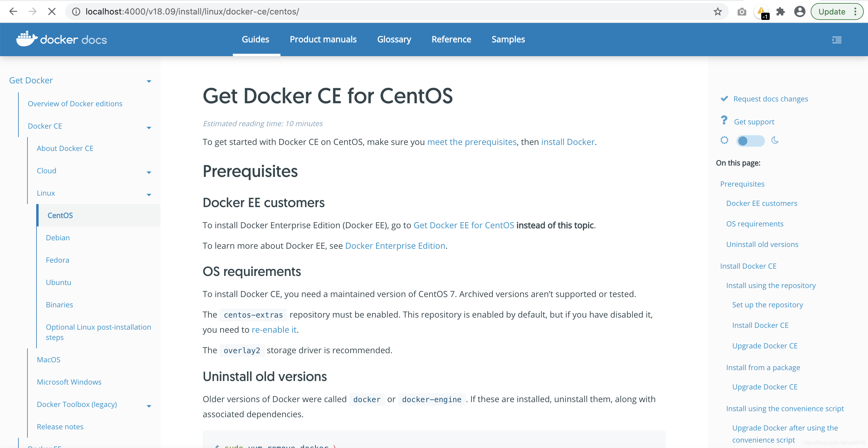Image resolution: width=868 pixels, height=448 pixels.
Task: Select Debian in sidebar
Action: tap(58, 238)
